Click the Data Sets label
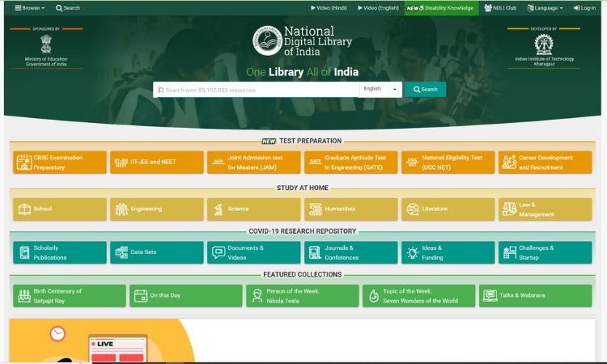The width and height of the screenshot is (607, 364). point(143,252)
